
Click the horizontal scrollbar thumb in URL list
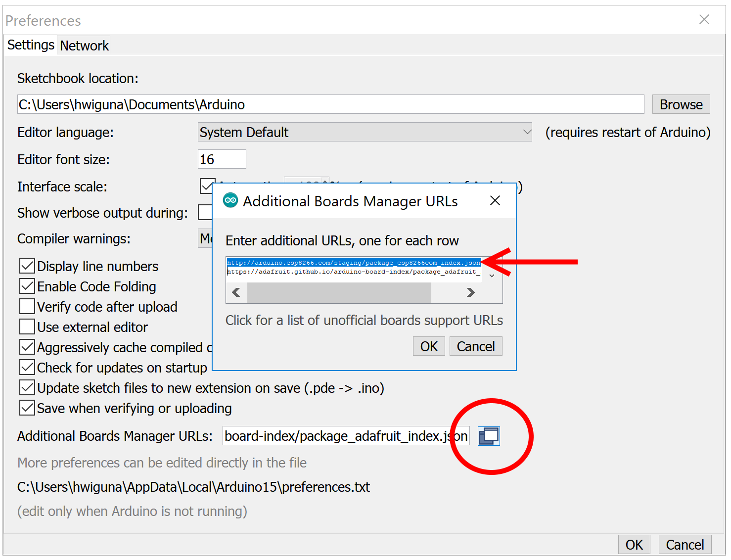(x=339, y=292)
